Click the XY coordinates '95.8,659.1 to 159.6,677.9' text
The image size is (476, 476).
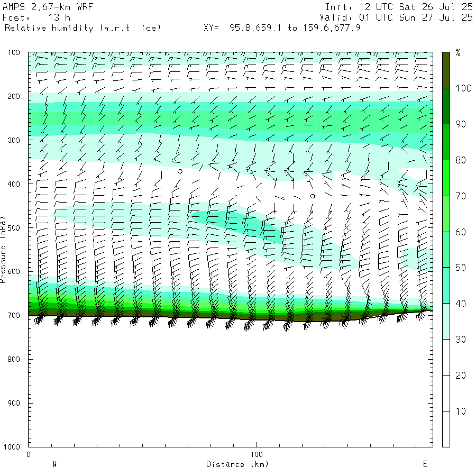295,28
